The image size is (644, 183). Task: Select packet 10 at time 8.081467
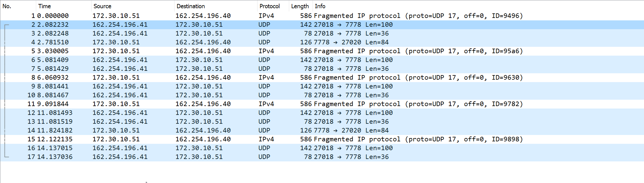pos(322,95)
